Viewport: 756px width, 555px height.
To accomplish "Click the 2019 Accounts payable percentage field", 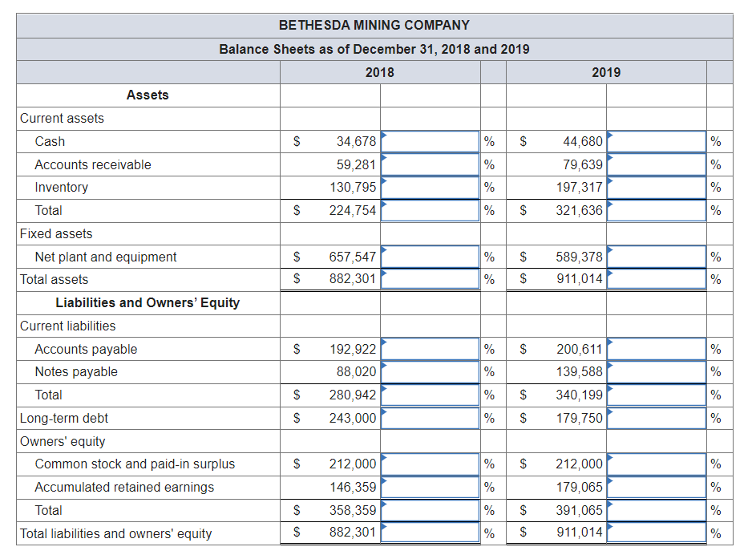I will 657,349.
